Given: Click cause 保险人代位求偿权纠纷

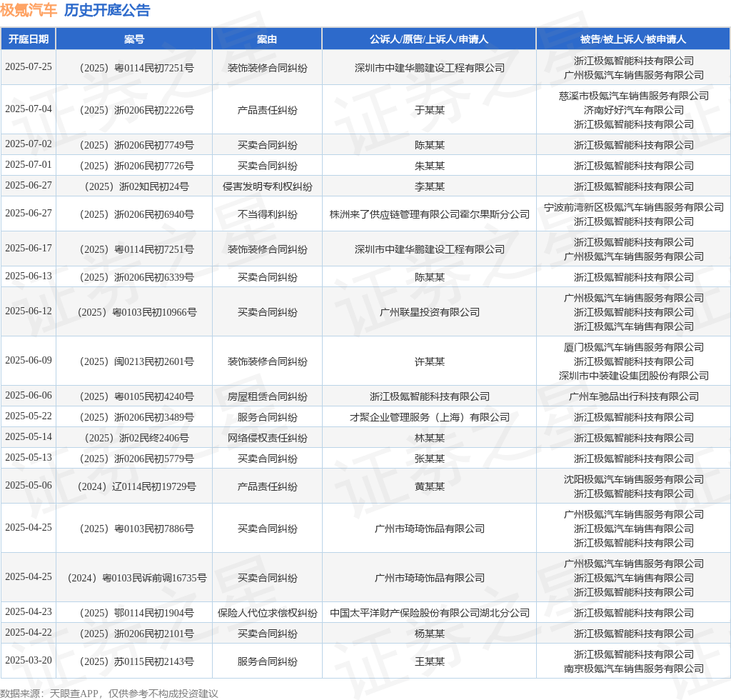Looking at the screenshot, I should pos(267,613).
